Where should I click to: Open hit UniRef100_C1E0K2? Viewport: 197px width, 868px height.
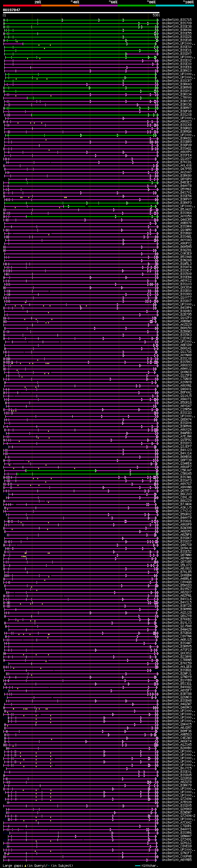(x=177, y=338)
